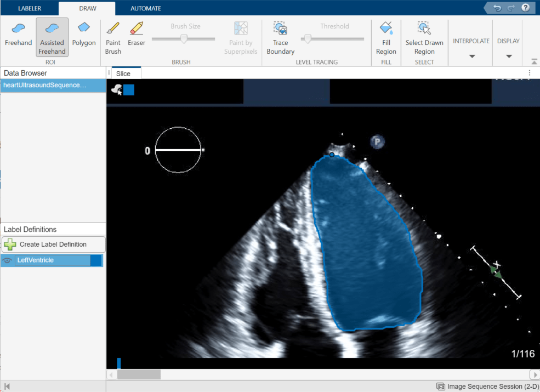Toggle visibility of the LeftVentricle label
This screenshot has width=540, height=392.
7,260
